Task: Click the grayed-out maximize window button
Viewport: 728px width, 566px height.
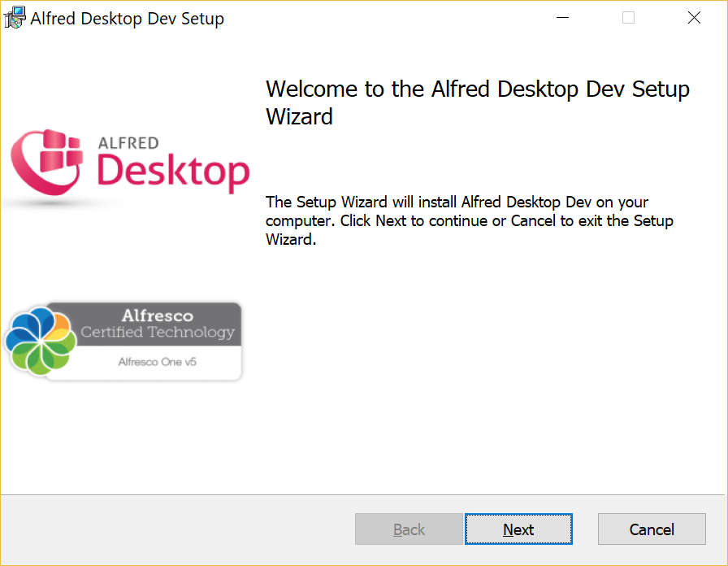Action: (x=628, y=18)
